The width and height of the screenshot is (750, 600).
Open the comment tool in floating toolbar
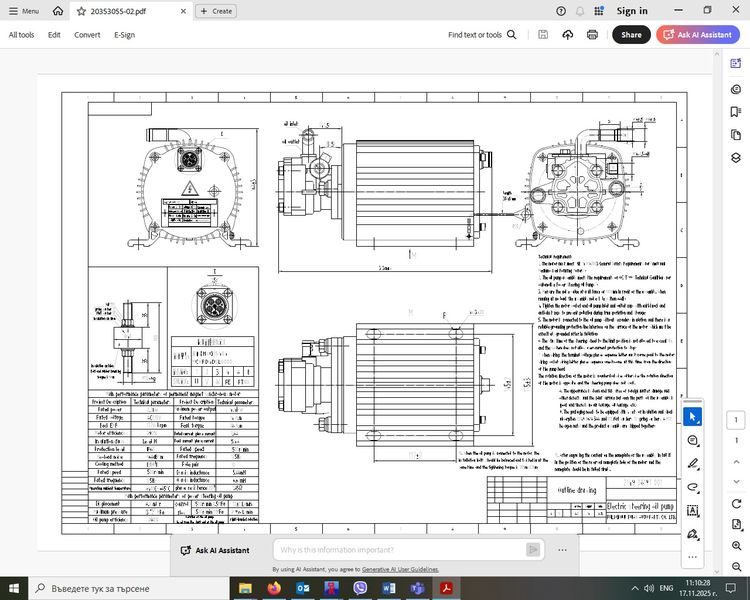[x=693, y=441]
